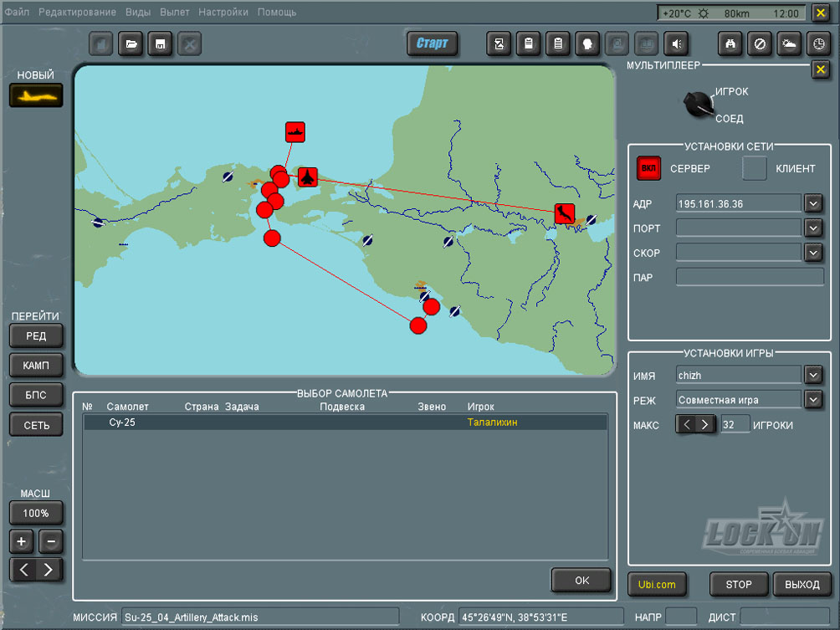
Task: Select the red ship marker on map
Action: pyautogui.click(x=295, y=131)
